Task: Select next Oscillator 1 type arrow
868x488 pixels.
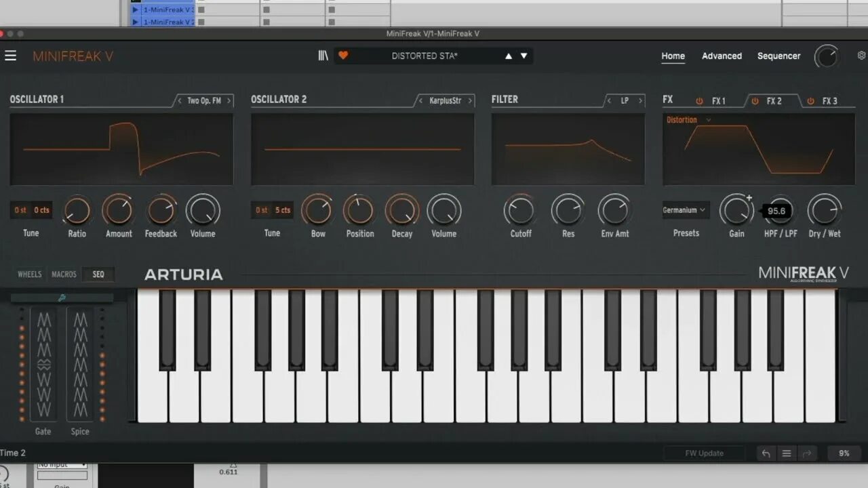Action: 229,100
